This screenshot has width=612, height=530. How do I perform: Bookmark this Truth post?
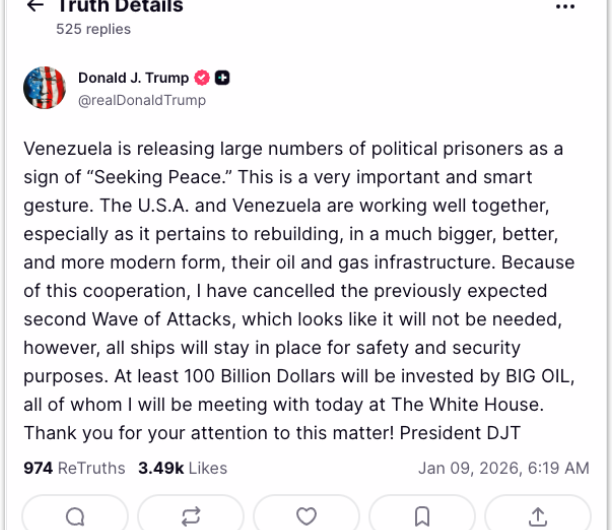click(x=422, y=516)
